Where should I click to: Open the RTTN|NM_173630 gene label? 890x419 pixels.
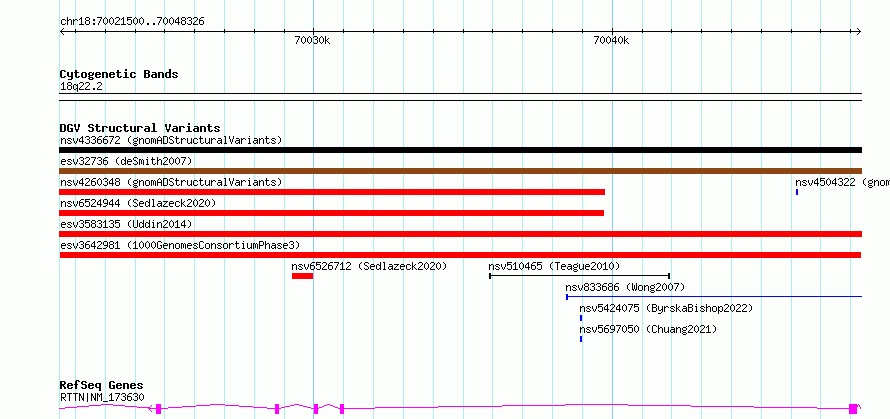(x=102, y=398)
